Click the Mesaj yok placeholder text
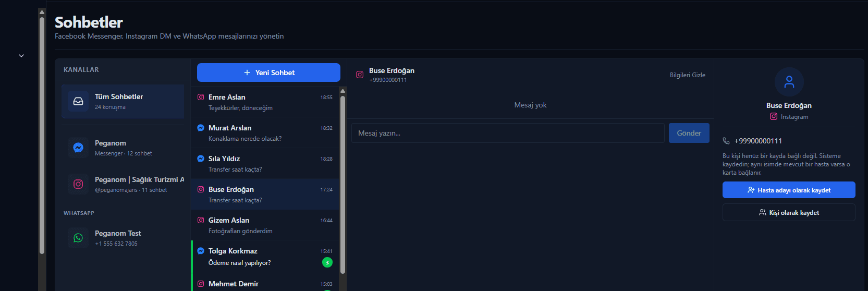868x291 pixels. point(530,105)
